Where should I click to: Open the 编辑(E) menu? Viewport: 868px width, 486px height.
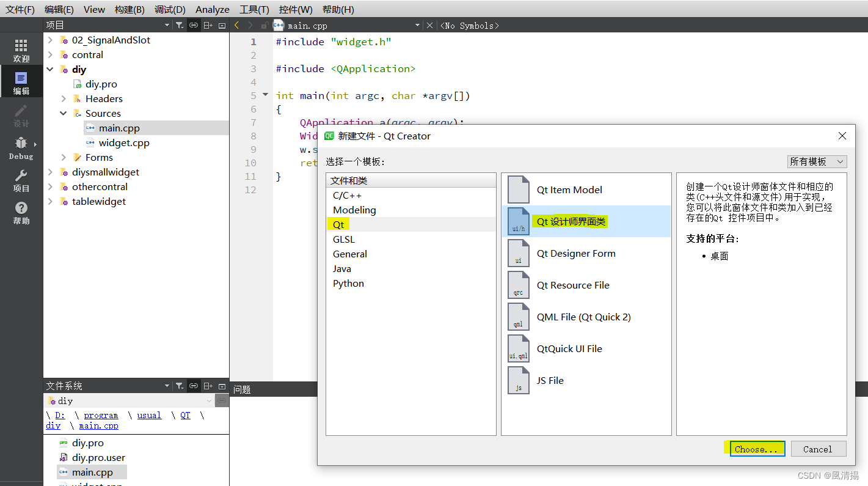point(59,9)
